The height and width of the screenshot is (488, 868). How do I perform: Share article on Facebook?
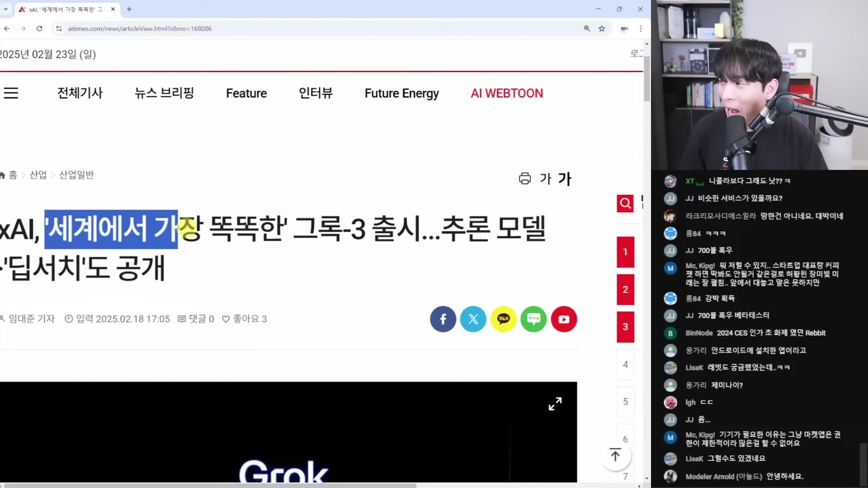coord(443,319)
